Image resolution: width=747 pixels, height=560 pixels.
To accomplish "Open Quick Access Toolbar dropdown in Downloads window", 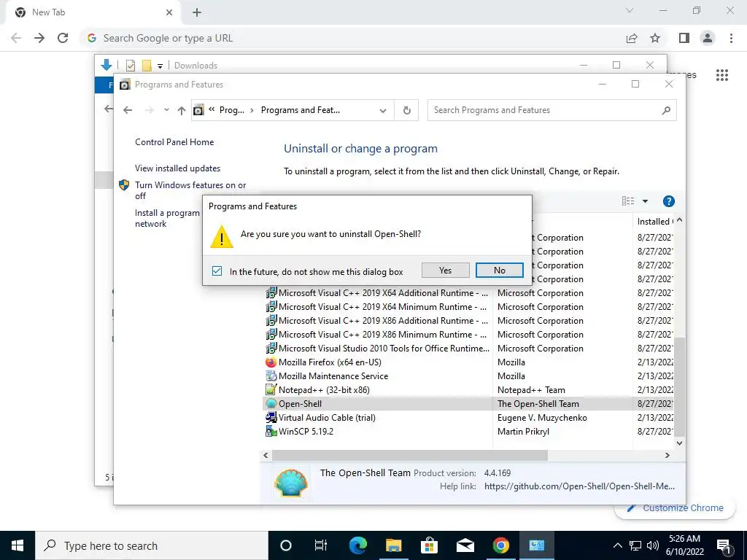I will 160,66.
